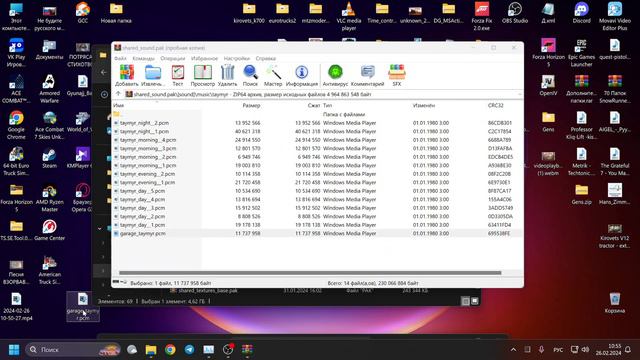This screenshot has width=640, height=360.
Task: Open the Избранное menu
Action: (x=204, y=58)
